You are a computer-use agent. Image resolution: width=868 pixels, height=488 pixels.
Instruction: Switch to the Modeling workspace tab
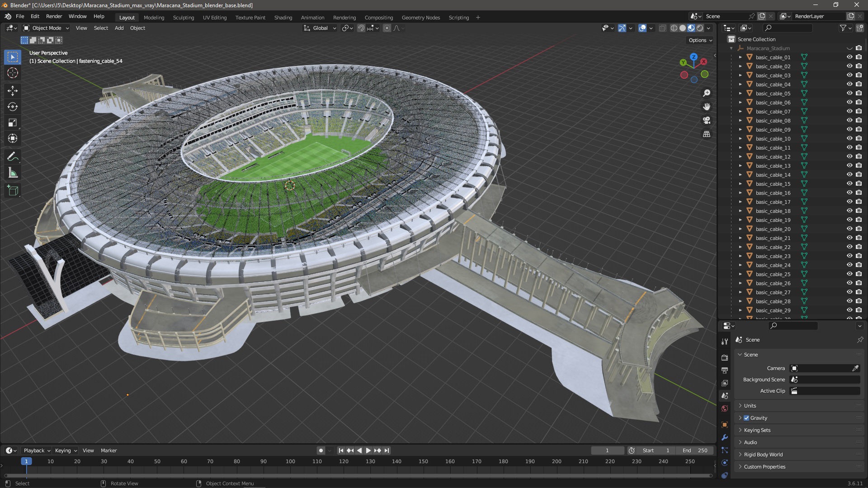(154, 18)
